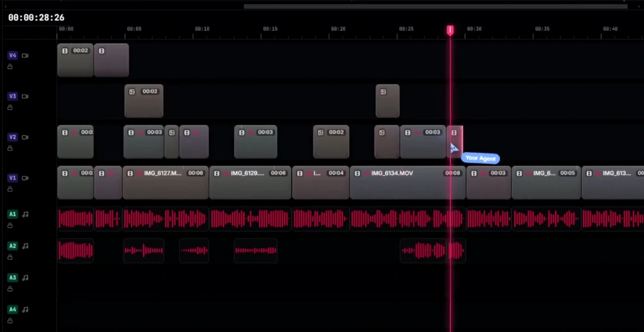This screenshot has height=332, width=644.
Task: Select the first A2 audio waveform clip
Action: (75, 250)
